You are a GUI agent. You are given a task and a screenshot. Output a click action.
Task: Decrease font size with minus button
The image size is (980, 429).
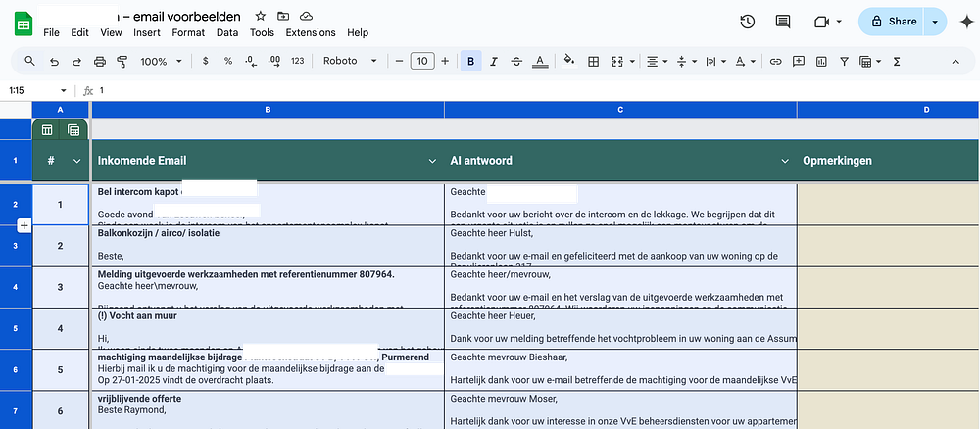pyautogui.click(x=400, y=61)
